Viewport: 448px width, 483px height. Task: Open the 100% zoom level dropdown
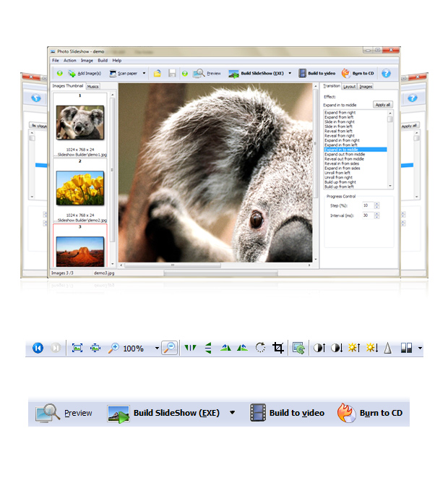coord(157,349)
